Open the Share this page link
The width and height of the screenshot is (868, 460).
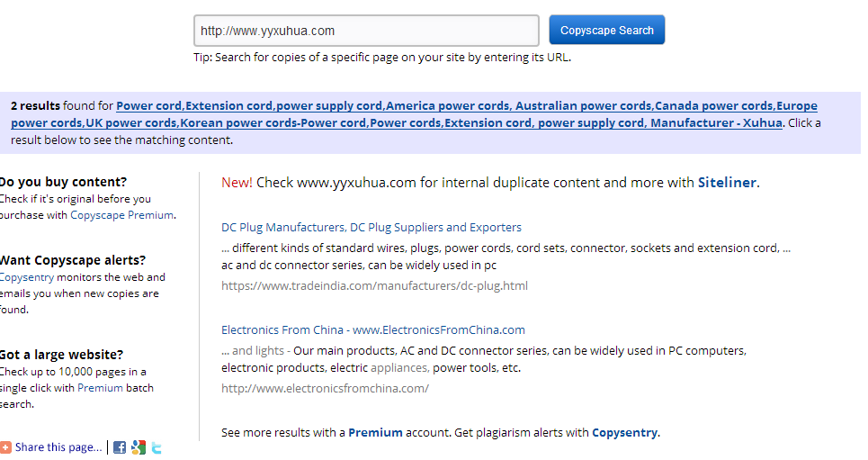click(x=58, y=447)
